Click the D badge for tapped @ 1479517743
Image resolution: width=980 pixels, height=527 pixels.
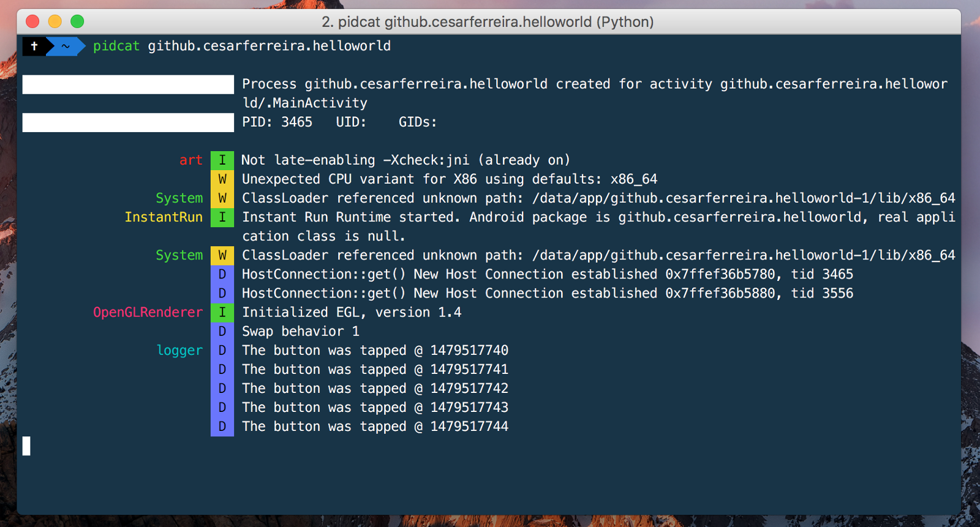click(222, 407)
